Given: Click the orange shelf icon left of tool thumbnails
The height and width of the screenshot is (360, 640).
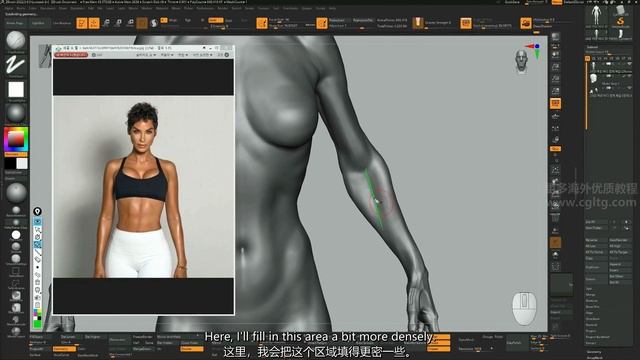Looking at the screenshot, I should pos(526,23).
